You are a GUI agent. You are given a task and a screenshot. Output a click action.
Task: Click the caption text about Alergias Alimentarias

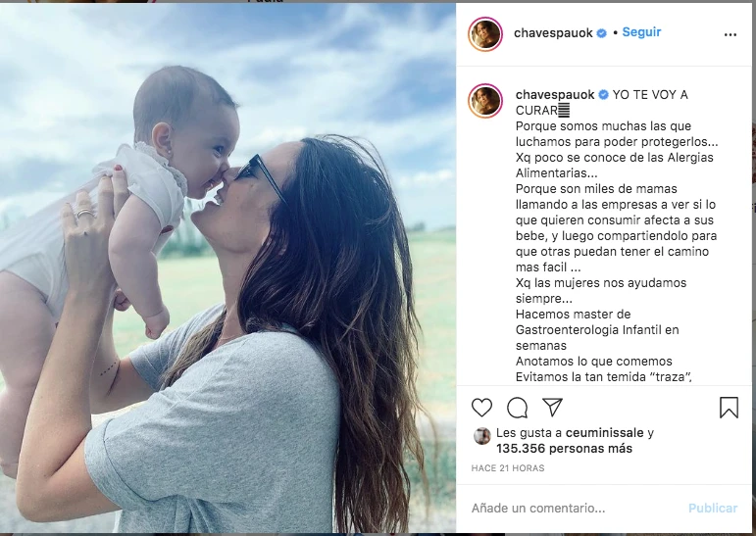click(614, 166)
